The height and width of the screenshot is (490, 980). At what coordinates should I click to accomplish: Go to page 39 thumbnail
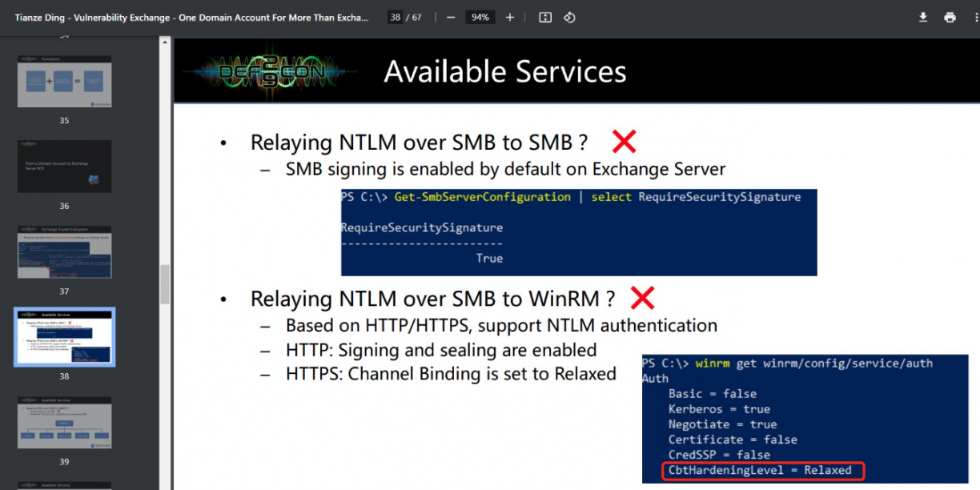pyautogui.click(x=65, y=422)
